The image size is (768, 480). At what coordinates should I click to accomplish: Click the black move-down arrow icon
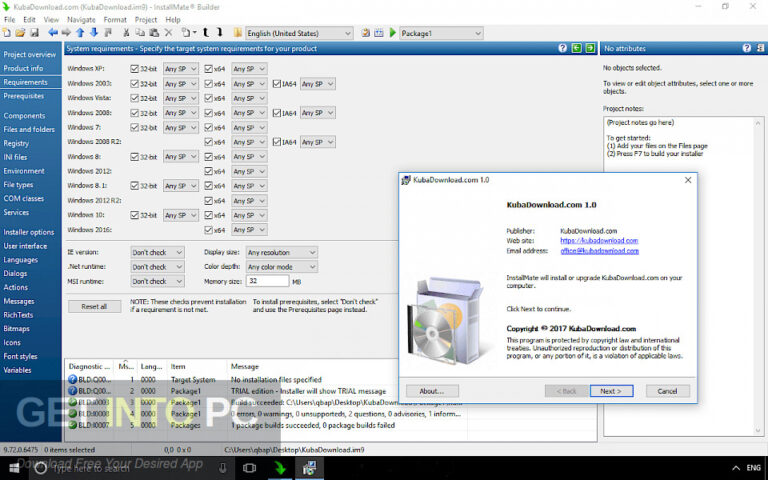click(219, 33)
